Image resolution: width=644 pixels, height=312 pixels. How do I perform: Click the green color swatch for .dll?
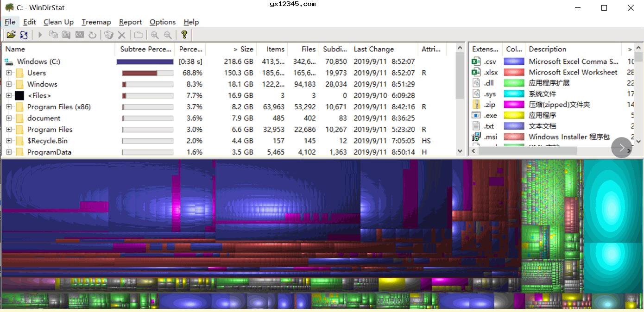pyautogui.click(x=514, y=83)
